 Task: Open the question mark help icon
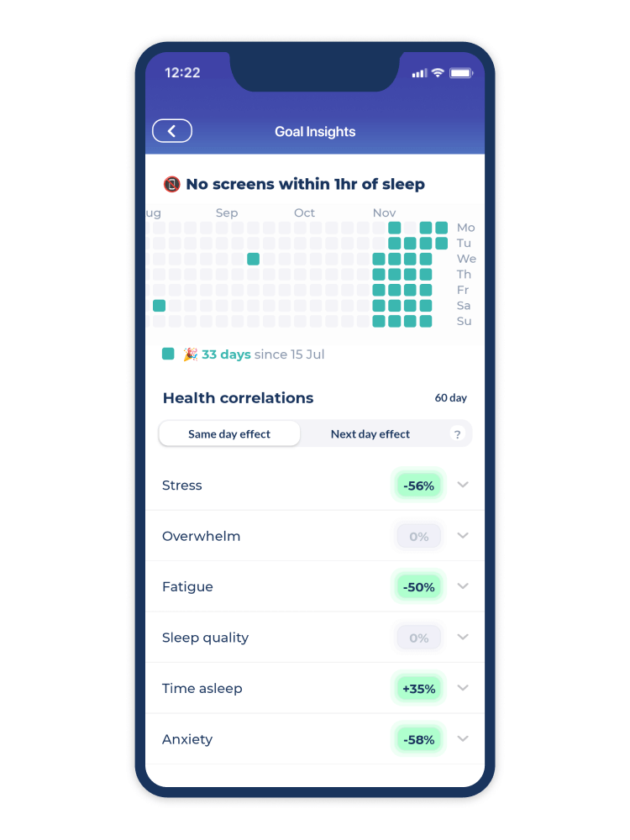pos(457,434)
